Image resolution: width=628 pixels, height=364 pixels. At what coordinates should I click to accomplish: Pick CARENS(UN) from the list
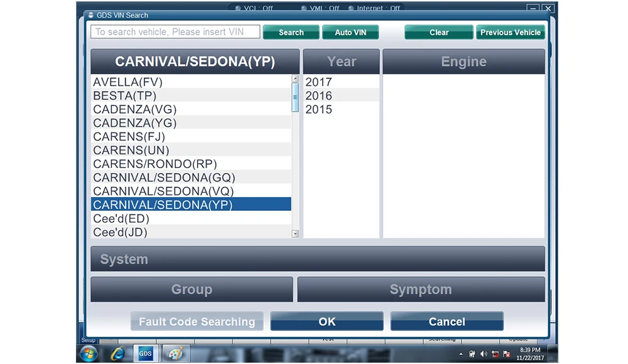tap(191, 150)
